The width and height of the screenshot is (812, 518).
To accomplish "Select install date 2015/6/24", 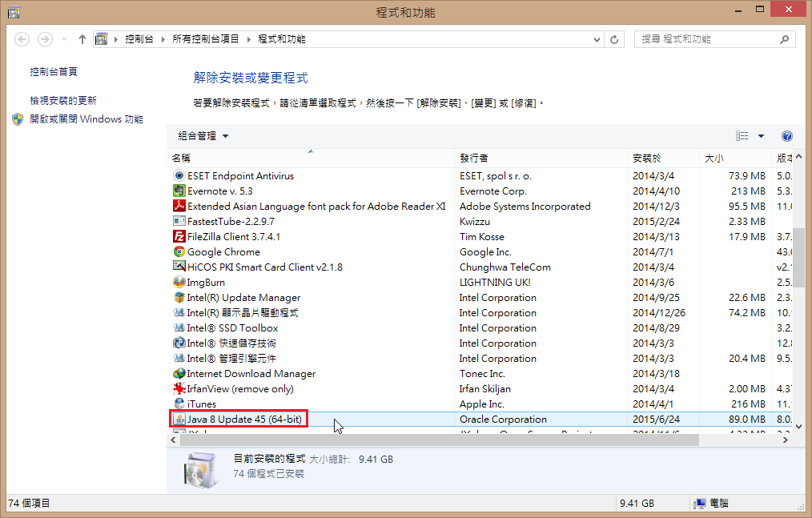I will point(656,419).
